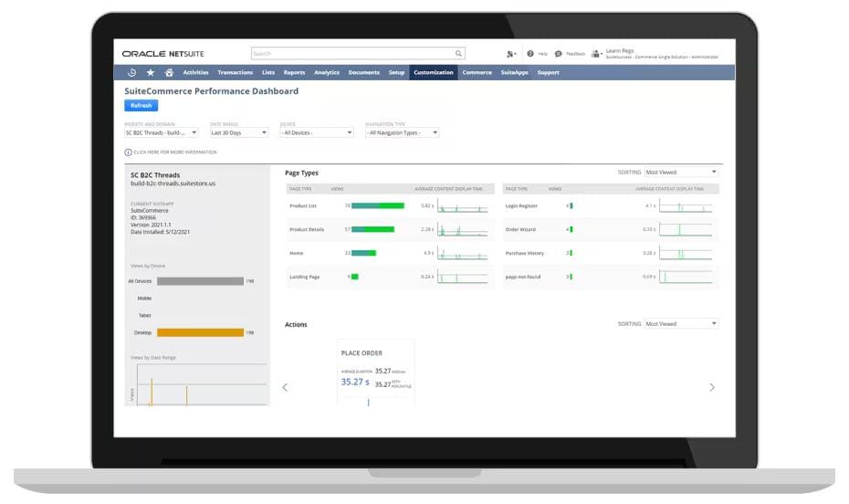The width and height of the screenshot is (849, 504).
Task: Open the SuiteApps menu
Action: 514,72
